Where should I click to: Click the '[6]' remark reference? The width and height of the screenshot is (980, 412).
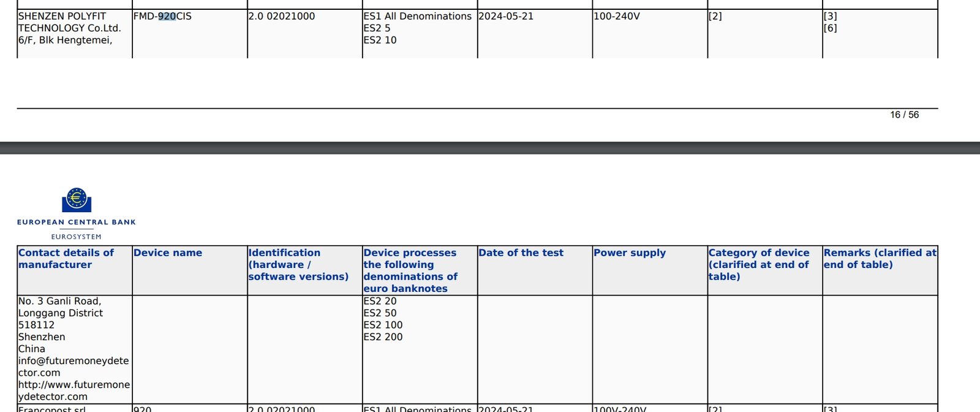[831, 28]
